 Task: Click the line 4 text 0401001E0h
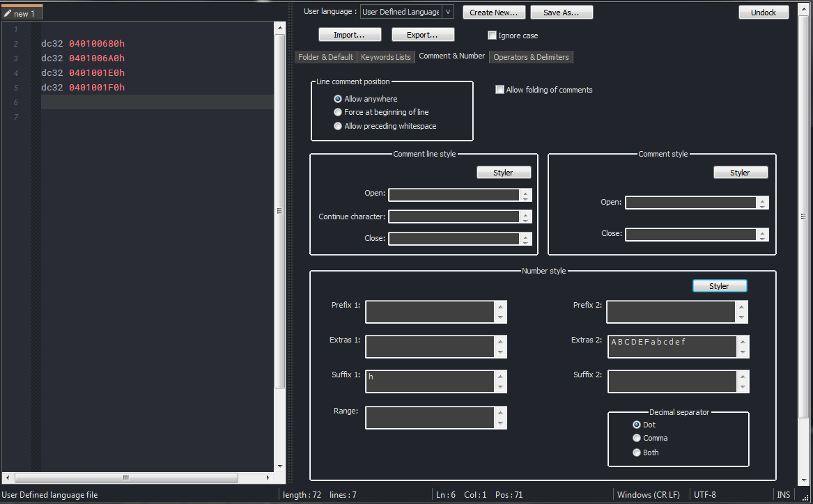[97, 72]
